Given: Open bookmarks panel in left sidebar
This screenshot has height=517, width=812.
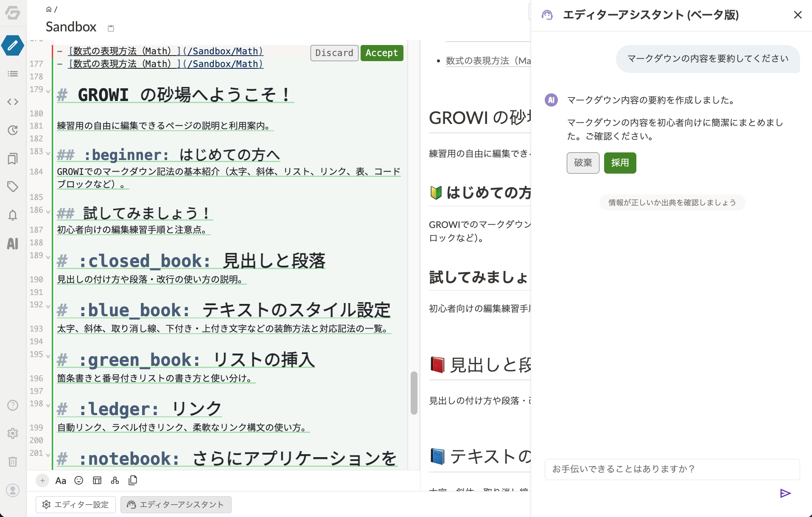Looking at the screenshot, I should point(13,159).
